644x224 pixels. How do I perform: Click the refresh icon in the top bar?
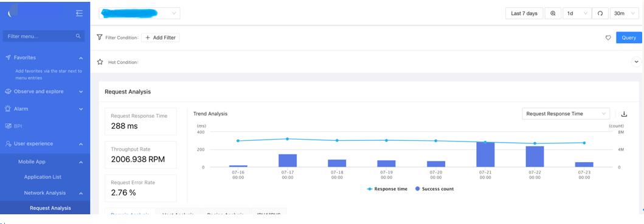pos(600,13)
